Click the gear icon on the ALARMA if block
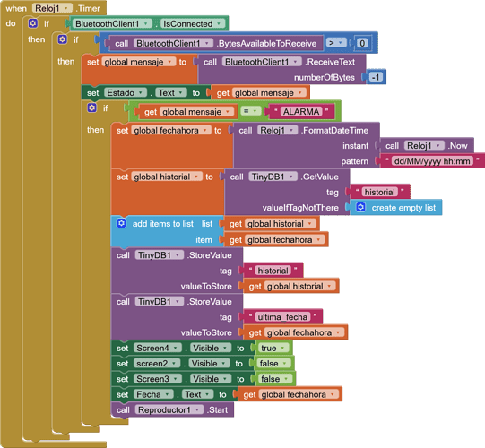Screen dimensions: 485x448 click(91, 108)
